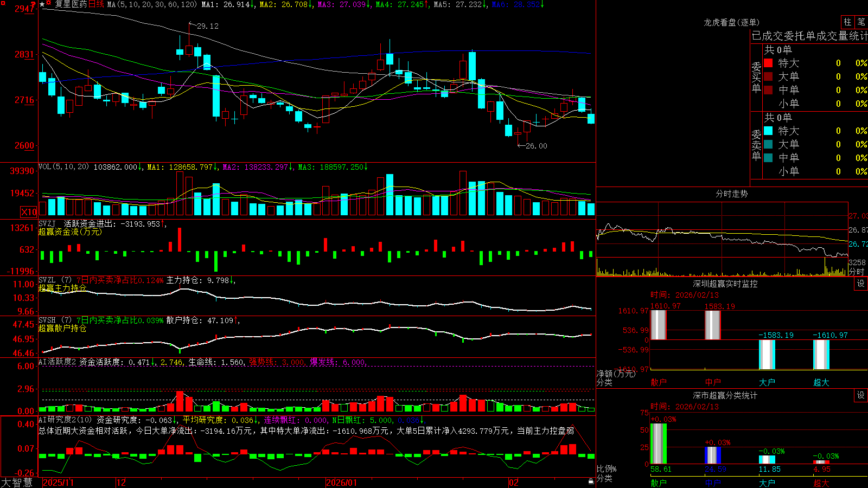
Task: Click the red 特大 buy-order color swatch
Action: coord(768,63)
